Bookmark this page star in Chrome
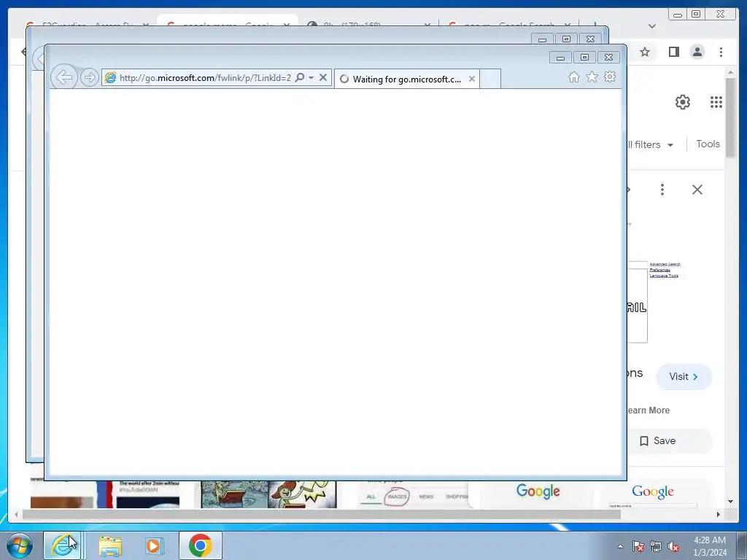Viewport: 747px width, 560px height. 645,52
